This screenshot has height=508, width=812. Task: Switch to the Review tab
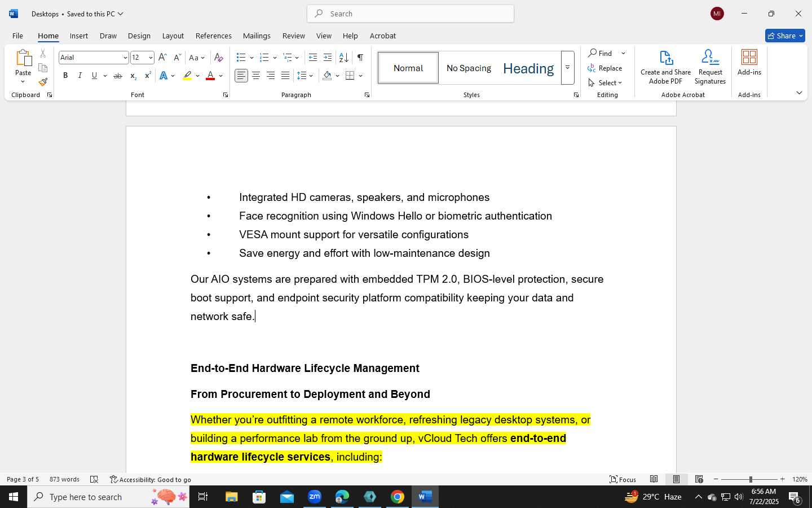(x=294, y=36)
